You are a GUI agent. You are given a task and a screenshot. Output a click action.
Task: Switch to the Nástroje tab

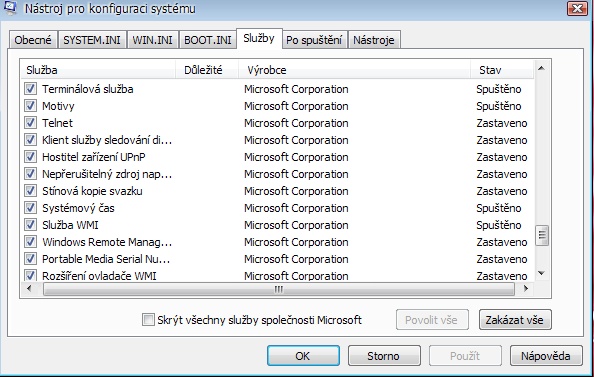point(374,40)
